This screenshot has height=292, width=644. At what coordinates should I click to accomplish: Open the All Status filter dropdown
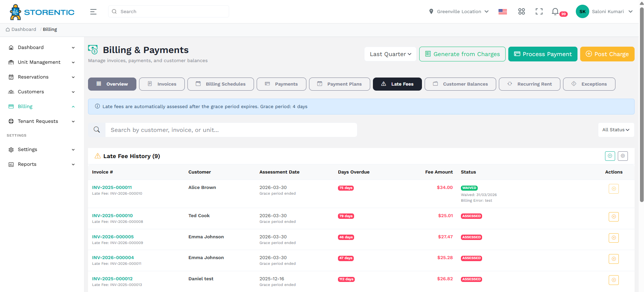(x=616, y=130)
